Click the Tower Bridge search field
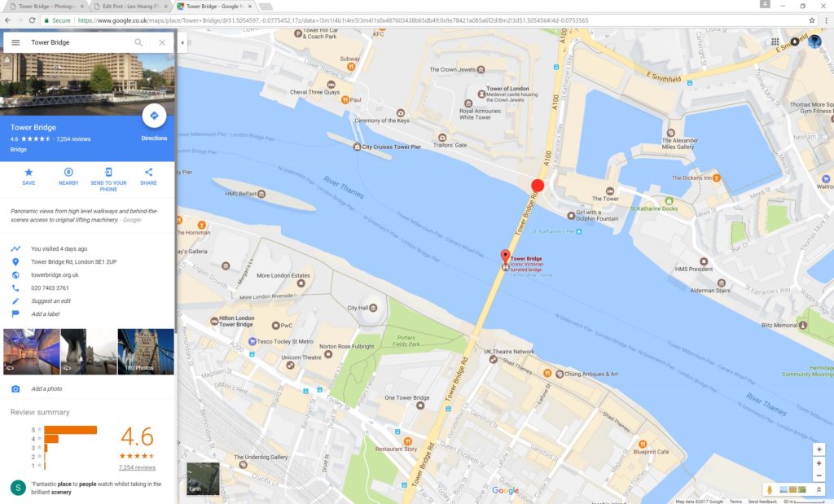 coord(77,42)
